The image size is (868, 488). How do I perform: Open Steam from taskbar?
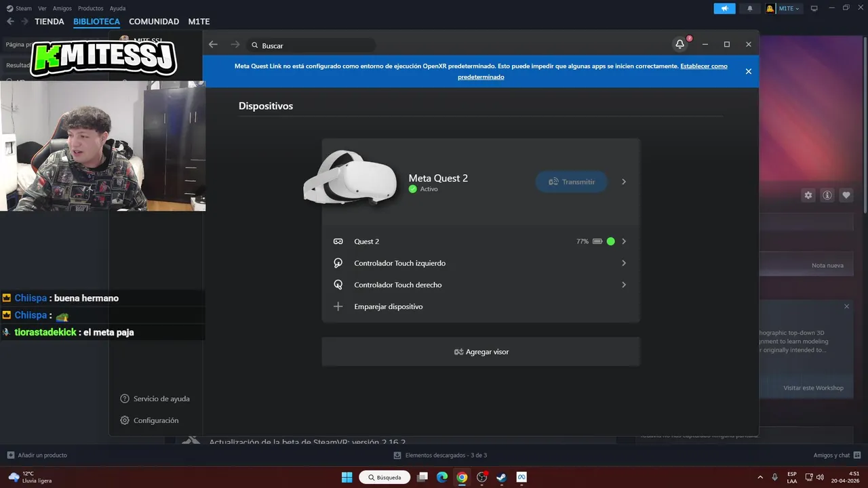(501, 477)
